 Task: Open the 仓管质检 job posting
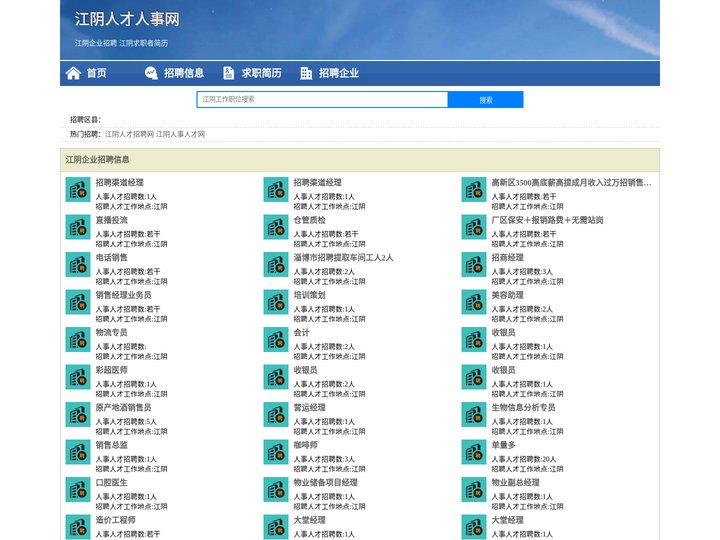(x=309, y=220)
